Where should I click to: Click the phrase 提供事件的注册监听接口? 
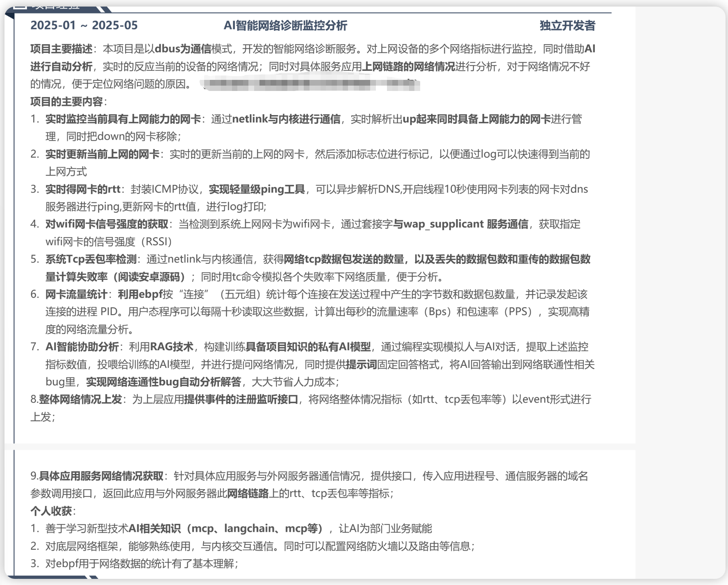(241, 399)
